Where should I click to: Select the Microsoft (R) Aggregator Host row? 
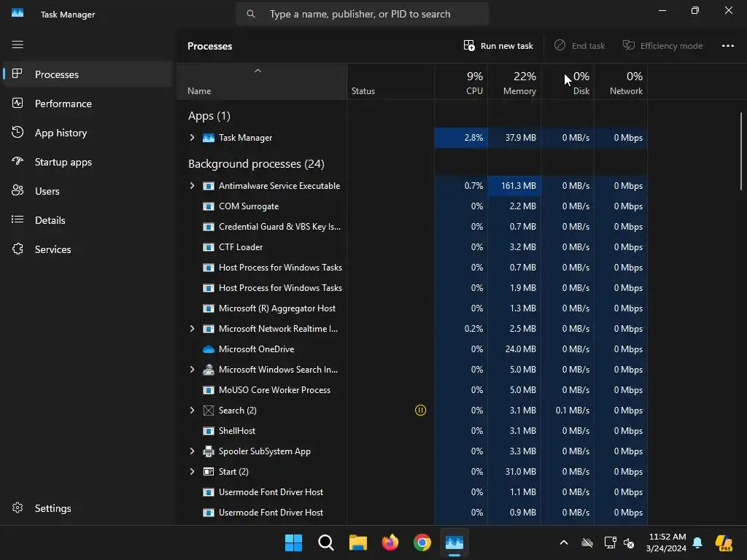click(412, 308)
